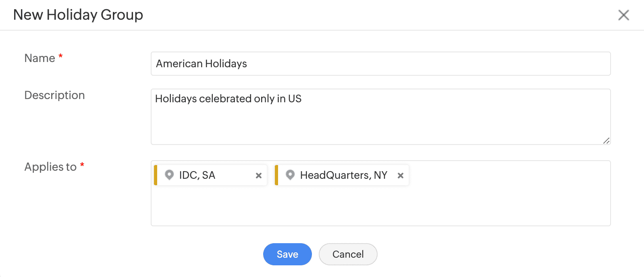Click the Name input field
The image size is (644, 277).
pos(380,64)
